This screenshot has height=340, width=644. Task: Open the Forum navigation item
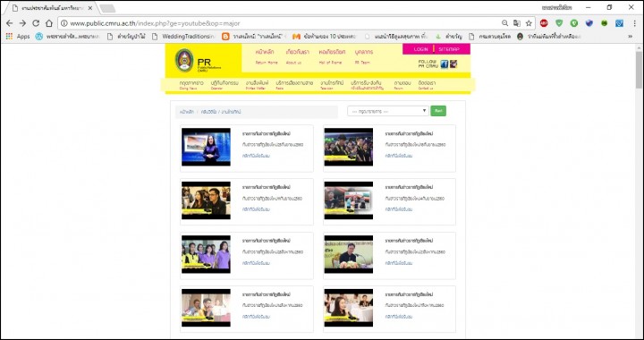click(x=402, y=85)
